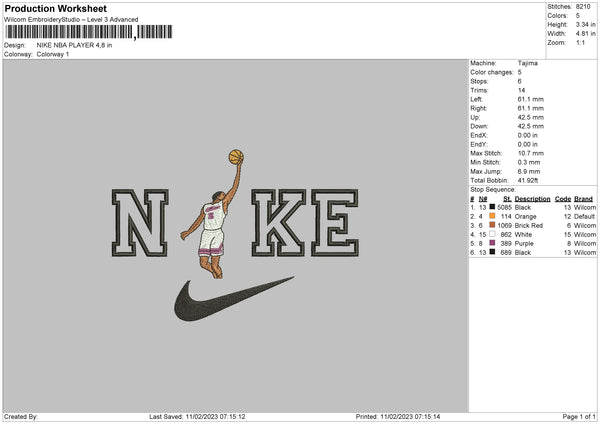Click the Min Stitch value '0.3 mm'
The image size is (600, 424).
529,162
